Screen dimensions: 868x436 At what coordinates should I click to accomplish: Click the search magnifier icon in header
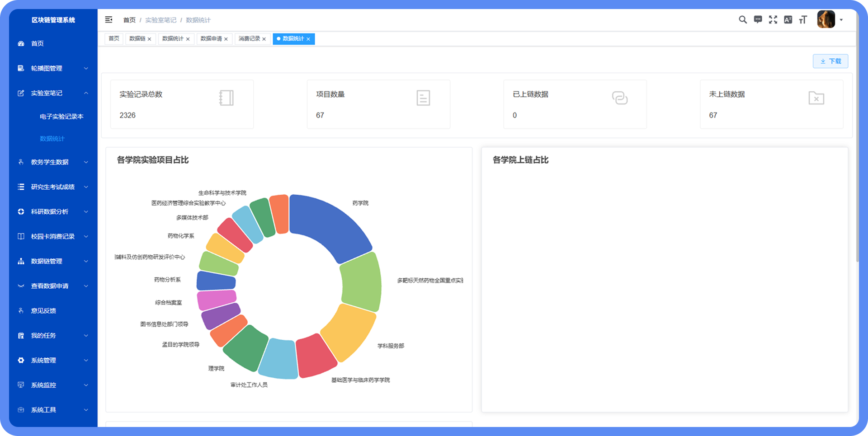coord(742,20)
